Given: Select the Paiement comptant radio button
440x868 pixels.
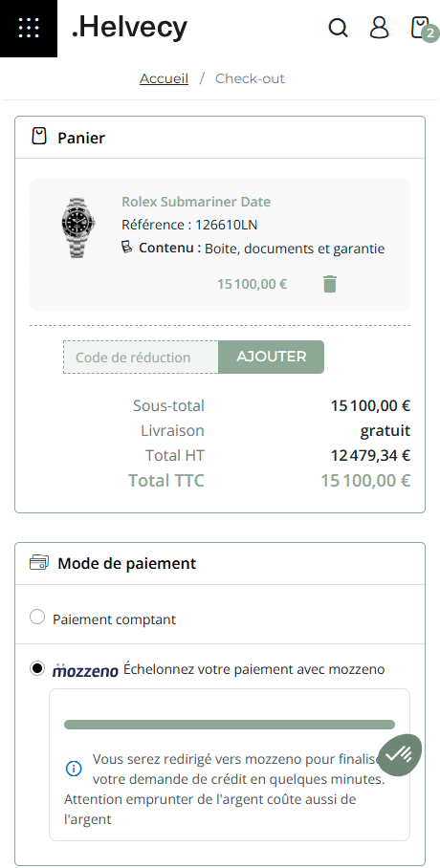Looking at the screenshot, I should (37, 618).
